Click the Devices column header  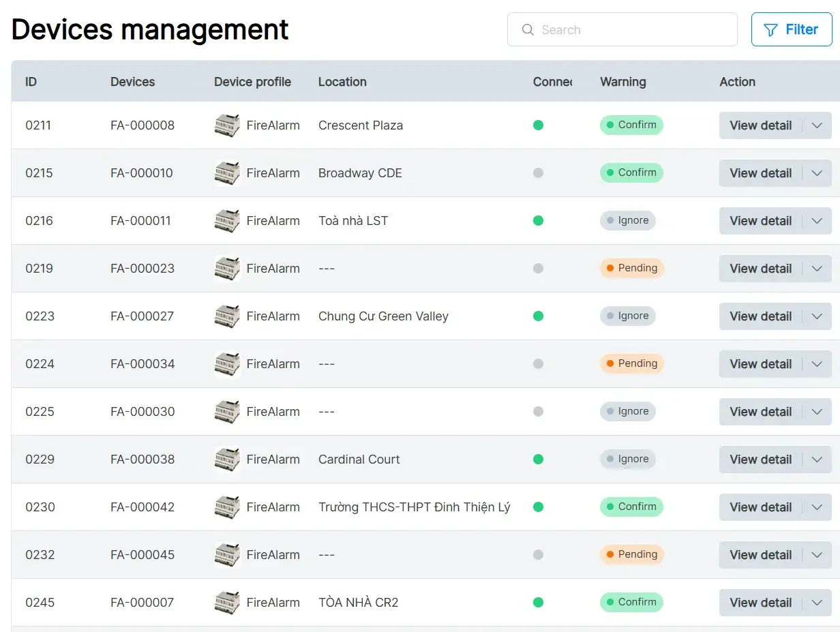(132, 82)
